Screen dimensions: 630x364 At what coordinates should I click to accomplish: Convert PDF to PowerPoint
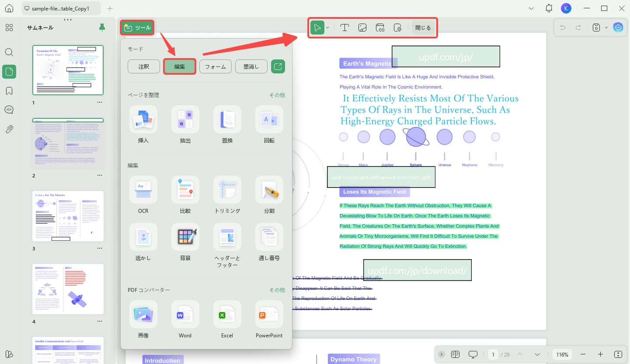[x=269, y=319]
